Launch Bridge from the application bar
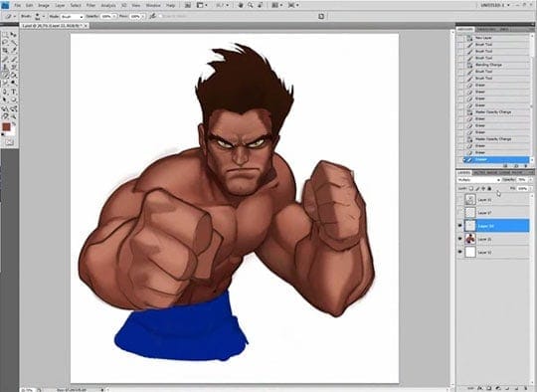 tap(188, 5)
